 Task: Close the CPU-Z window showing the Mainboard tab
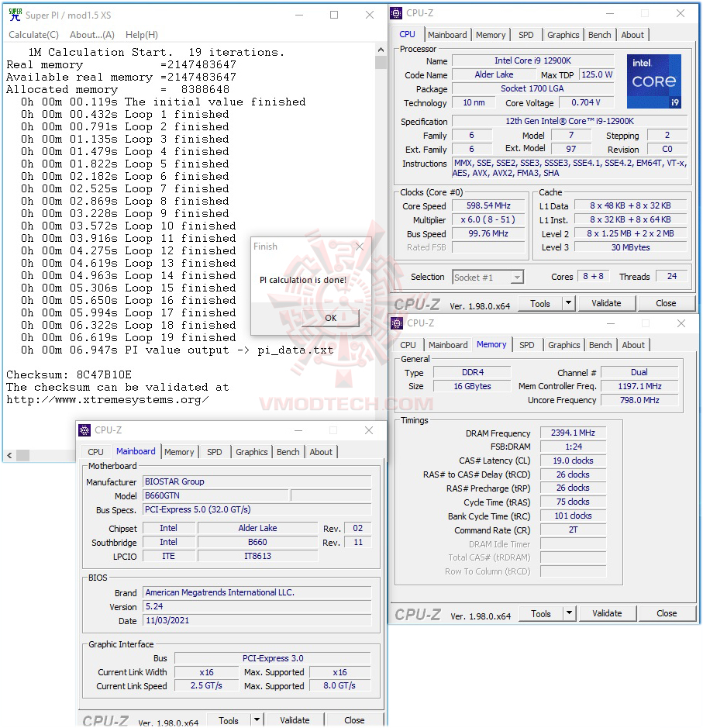(x=369, y=430)
